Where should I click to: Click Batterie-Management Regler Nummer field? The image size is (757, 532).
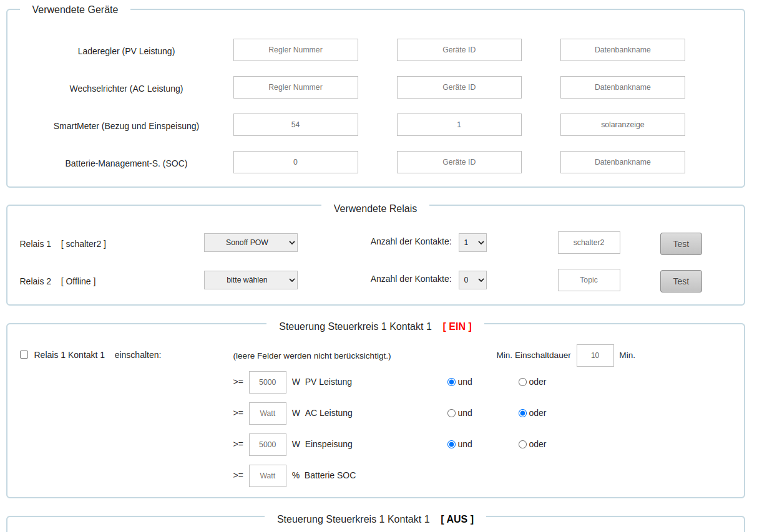tap(295, 162)
